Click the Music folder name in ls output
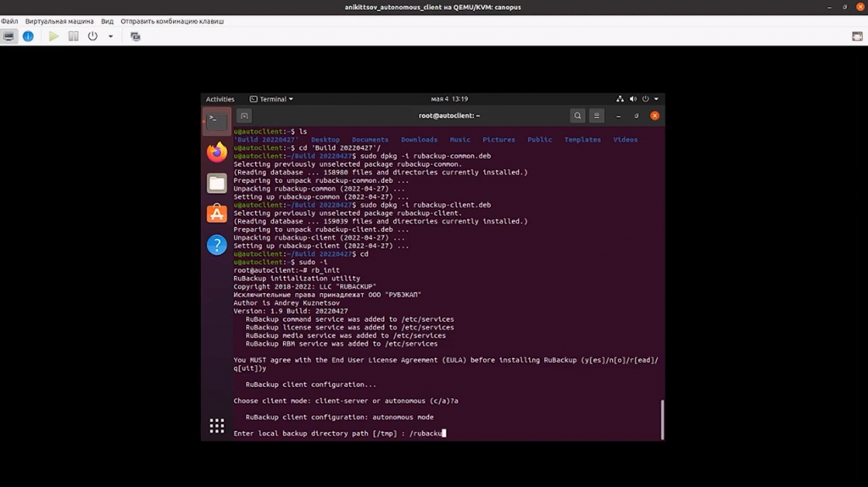The height and width of the screenshot is (487, 868). (x=460, y=140)
